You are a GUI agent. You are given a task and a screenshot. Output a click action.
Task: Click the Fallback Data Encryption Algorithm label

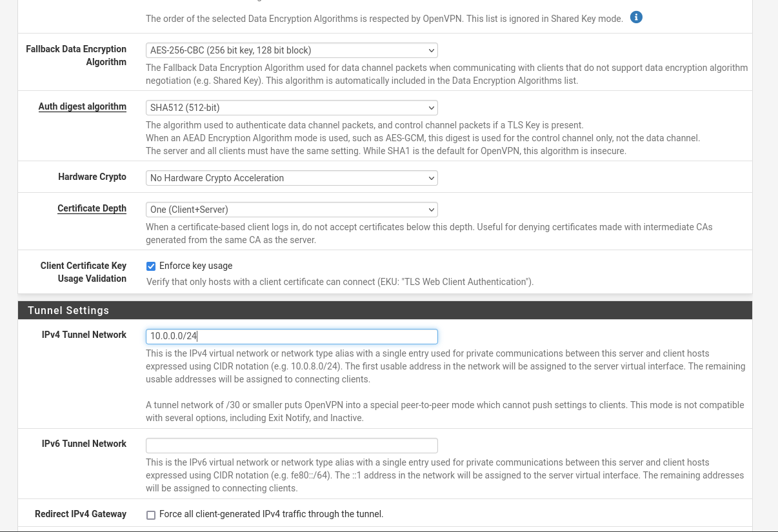click(x=76, y=55)
